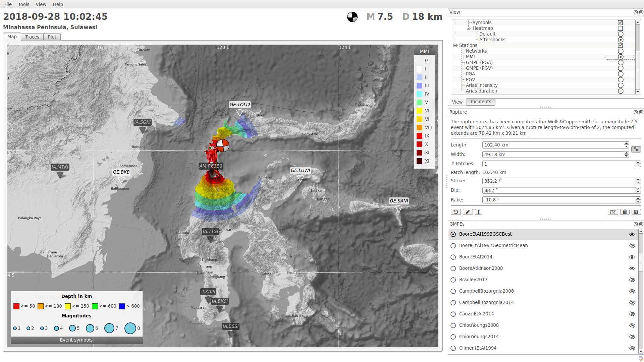Image resolution: width=644 pixels, height=362 pixels.
Task: Click the IA.MTKI station triangle marker
Action: (x=60, y=175)
